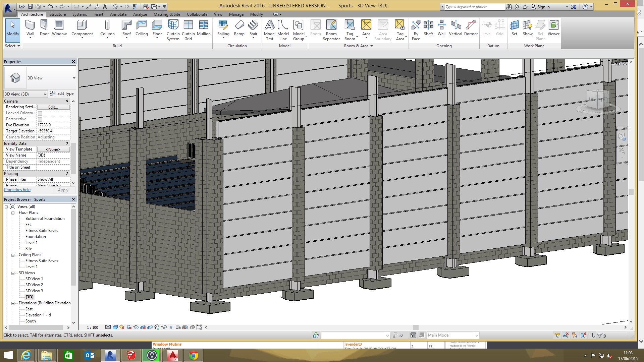The image size is (644, 362).
Task: Collapse the Floor Plans tree node
Action: point(13,213)
